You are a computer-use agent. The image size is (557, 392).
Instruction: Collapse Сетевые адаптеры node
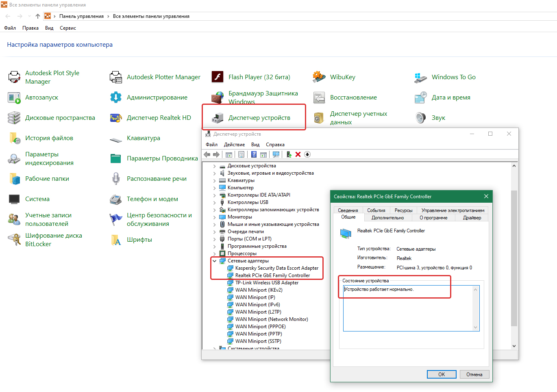(214, 261)
